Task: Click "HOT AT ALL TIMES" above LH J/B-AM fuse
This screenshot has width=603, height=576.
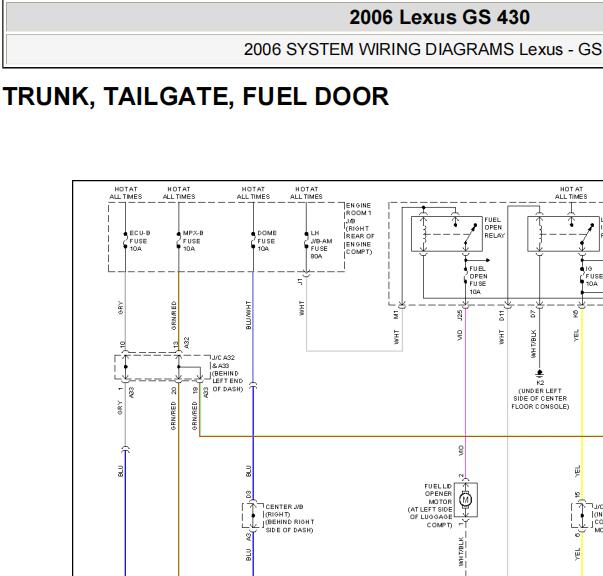Action: pyautogui.click(x=306, y=193)
